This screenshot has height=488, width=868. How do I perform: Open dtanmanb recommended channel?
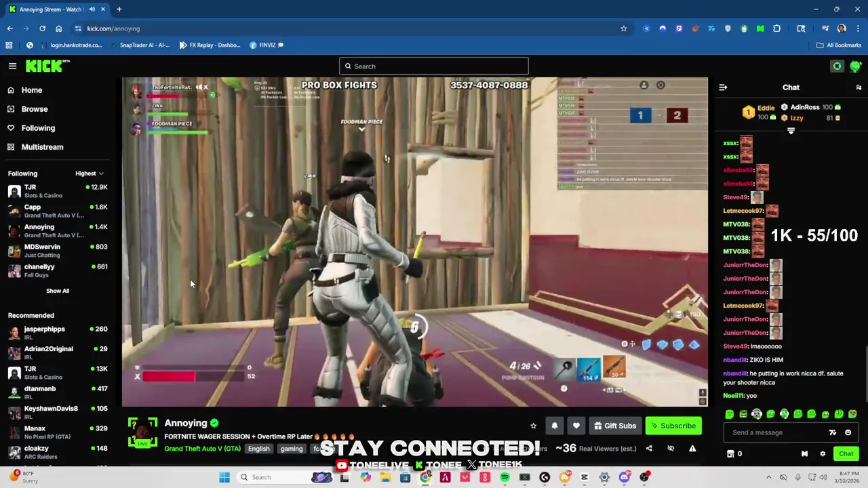click(x=58, y=392)
